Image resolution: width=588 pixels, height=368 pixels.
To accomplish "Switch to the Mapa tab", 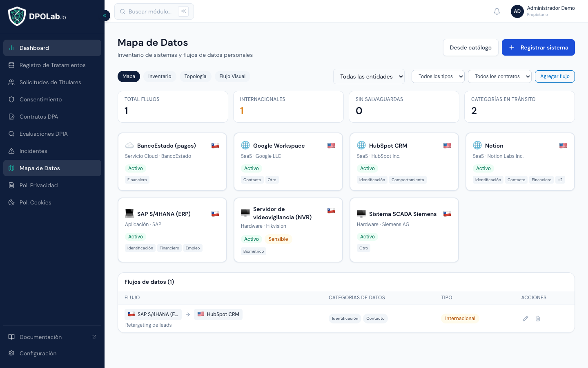I will tap(129, 76).
